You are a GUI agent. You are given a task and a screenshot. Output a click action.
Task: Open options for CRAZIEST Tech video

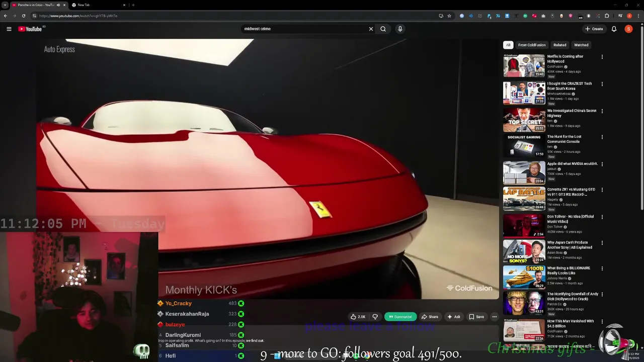[602, 84]
